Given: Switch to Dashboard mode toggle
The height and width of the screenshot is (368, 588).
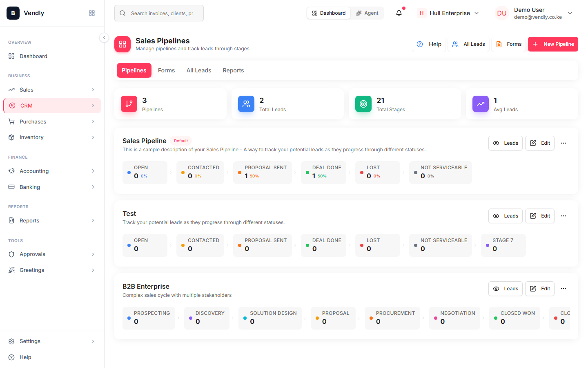Looking at the screenshot, I should (329, 13).
